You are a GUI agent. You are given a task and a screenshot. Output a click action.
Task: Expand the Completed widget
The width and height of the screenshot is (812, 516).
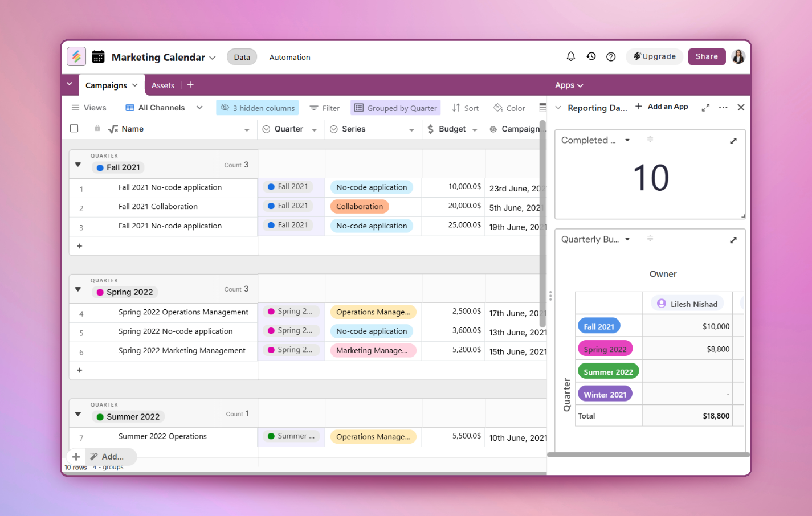pyautogui.click(x=733, y=141)
